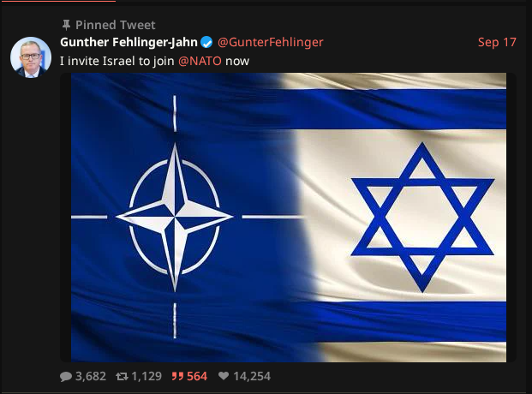Click the 3,682 replies count
This screenshot has height=394, width=532.
point(91,376)
